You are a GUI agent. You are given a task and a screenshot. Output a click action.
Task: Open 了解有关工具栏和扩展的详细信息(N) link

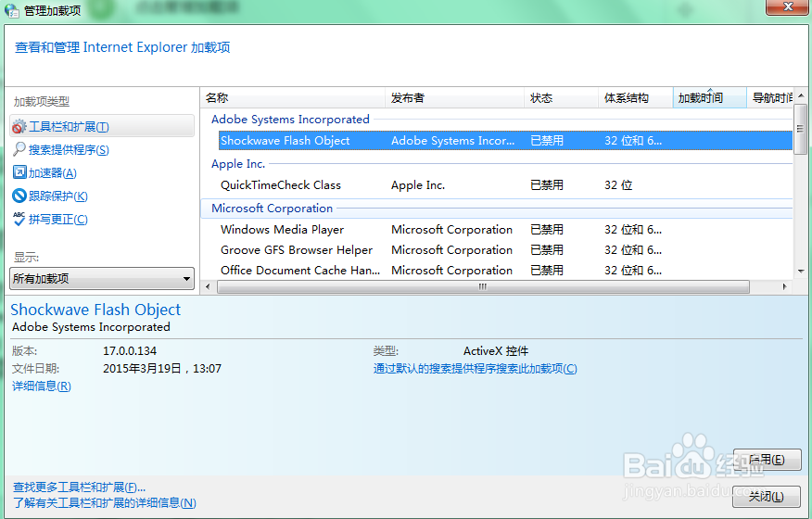click(x=104, y=503)
